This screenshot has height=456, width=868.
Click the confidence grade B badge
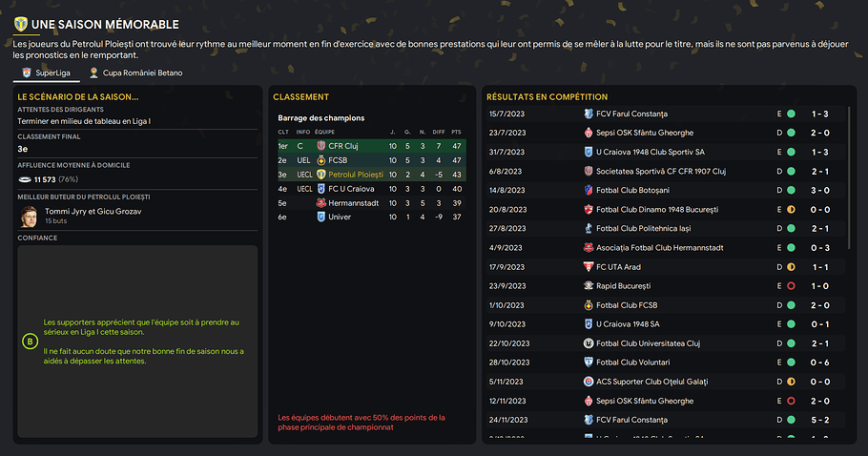coord(30,342)
